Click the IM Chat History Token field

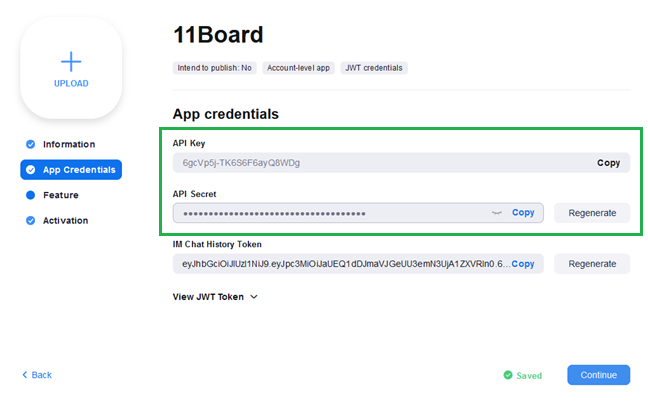coord(340,264)
